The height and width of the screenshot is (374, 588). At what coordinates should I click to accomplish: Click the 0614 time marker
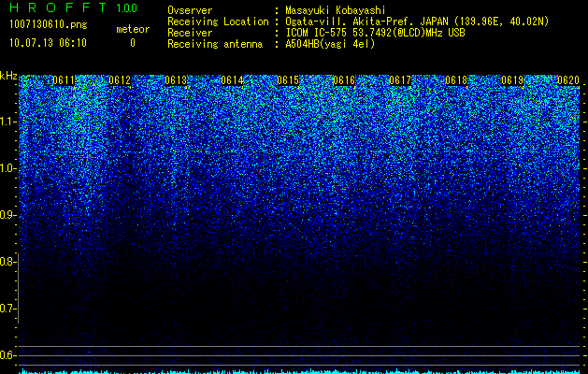click(232, 80)
